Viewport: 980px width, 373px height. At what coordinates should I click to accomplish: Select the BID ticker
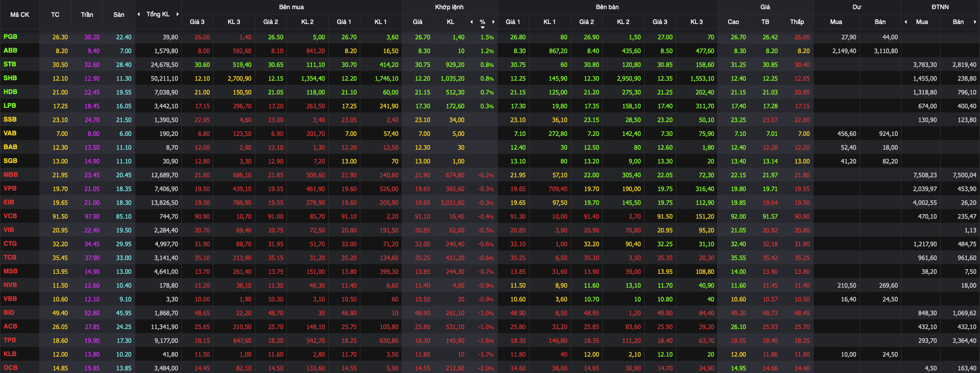tap(9, 313)
